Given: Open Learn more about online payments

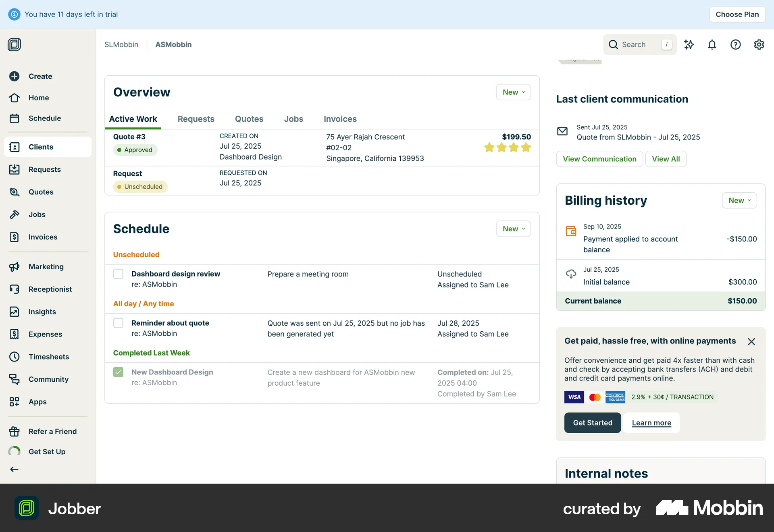Looking at the screenshot, I should [651, 422].
